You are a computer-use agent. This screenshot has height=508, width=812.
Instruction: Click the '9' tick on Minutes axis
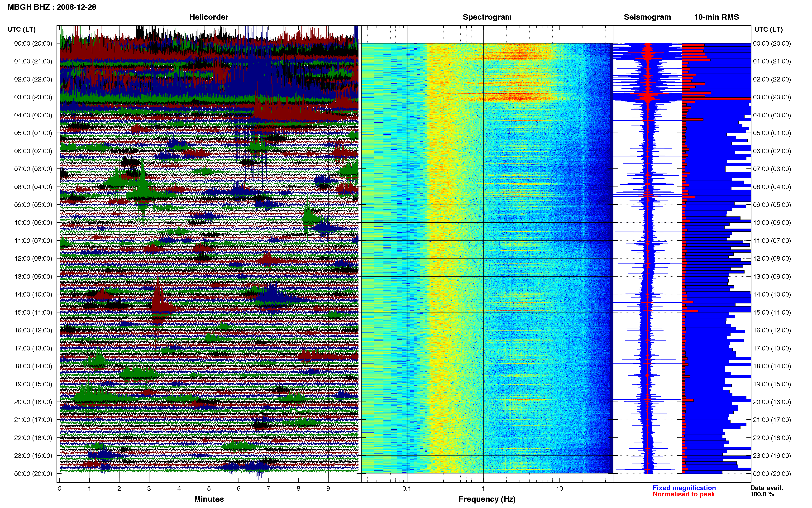[328, 489]
